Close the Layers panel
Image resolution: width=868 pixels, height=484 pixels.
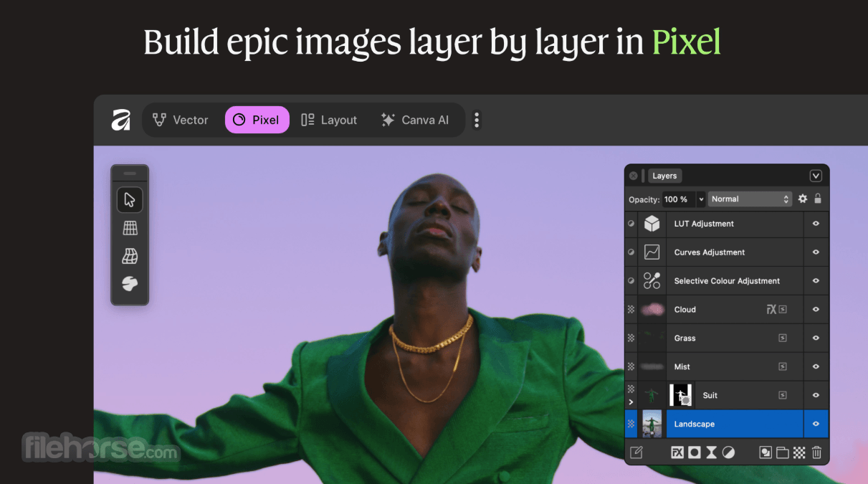pyautogui.click(x=634, y=176)
